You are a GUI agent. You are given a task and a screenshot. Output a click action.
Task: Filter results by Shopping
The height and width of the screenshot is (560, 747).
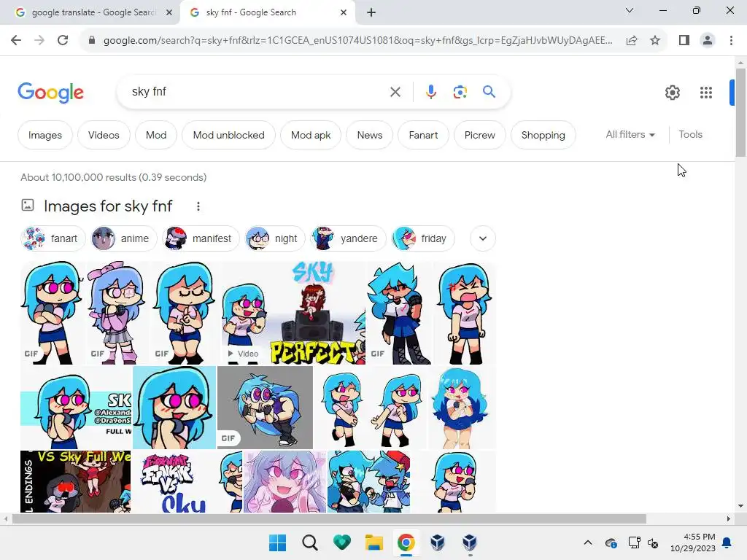543,135
